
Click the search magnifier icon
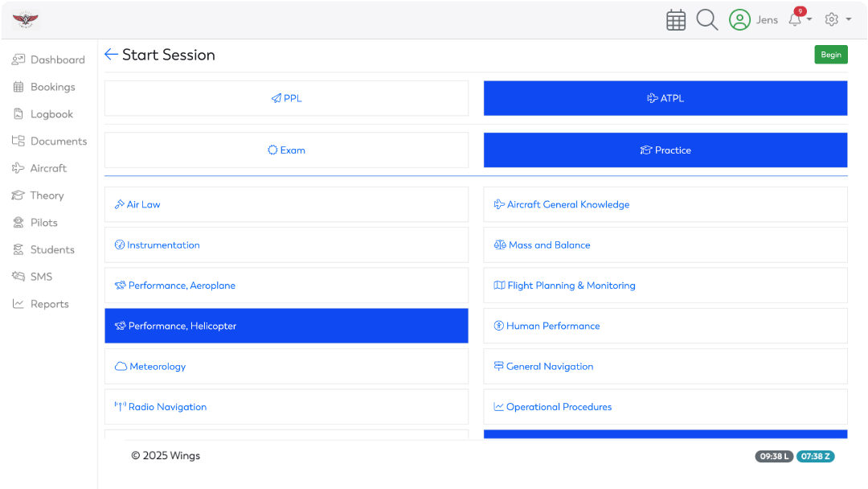(x=706, y=20)
